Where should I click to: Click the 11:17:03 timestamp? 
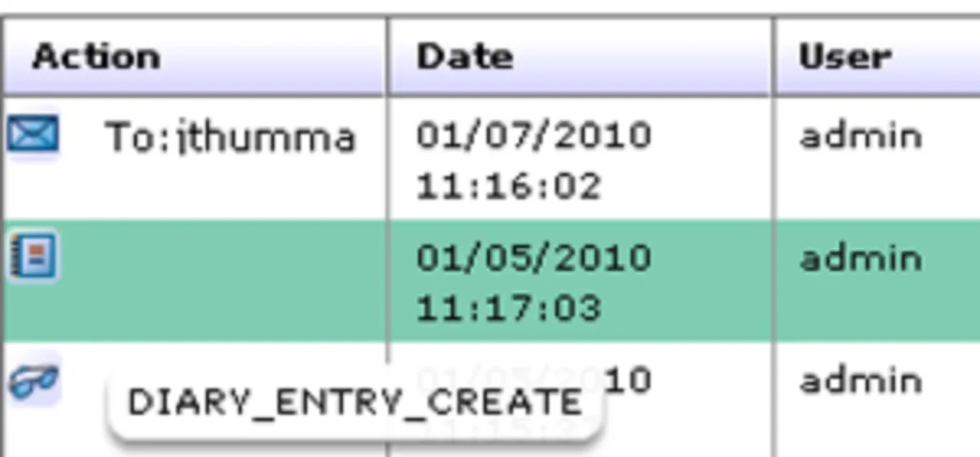coord(508,308)
